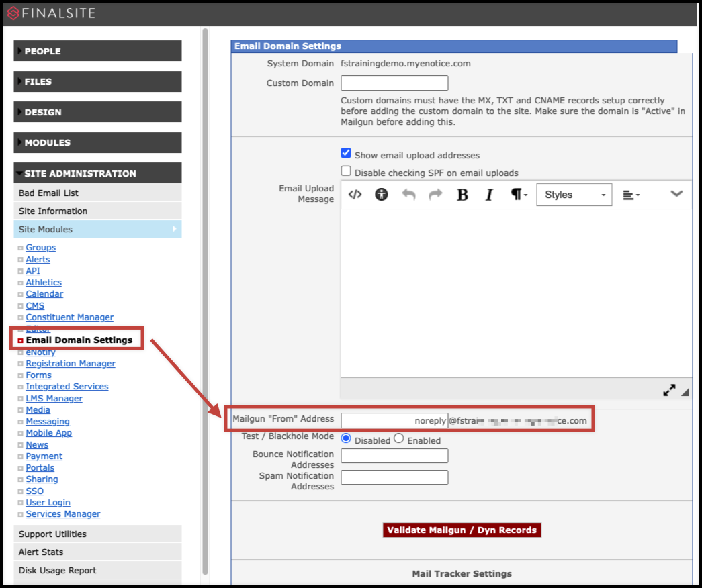702x588 pixels.
Task: Check Show email upload addresses box
Action: [346, 153]
